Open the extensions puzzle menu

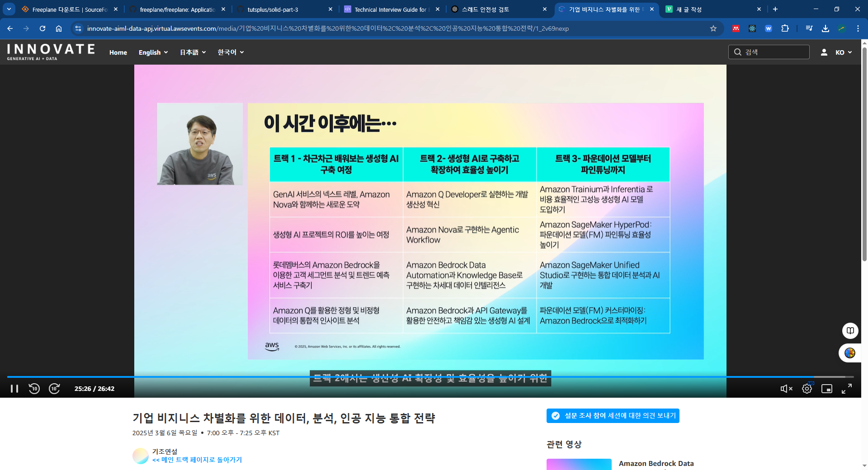coord(785,28)
